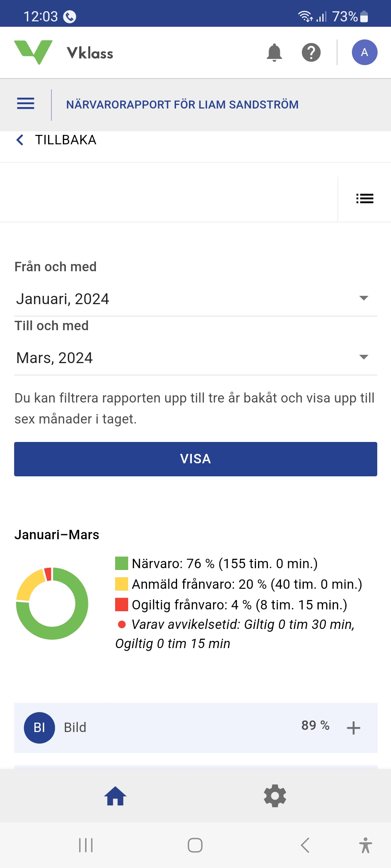Expand the Bild subject row plus
The width and height of the screenshot is (391, 868).
(353, 728)
